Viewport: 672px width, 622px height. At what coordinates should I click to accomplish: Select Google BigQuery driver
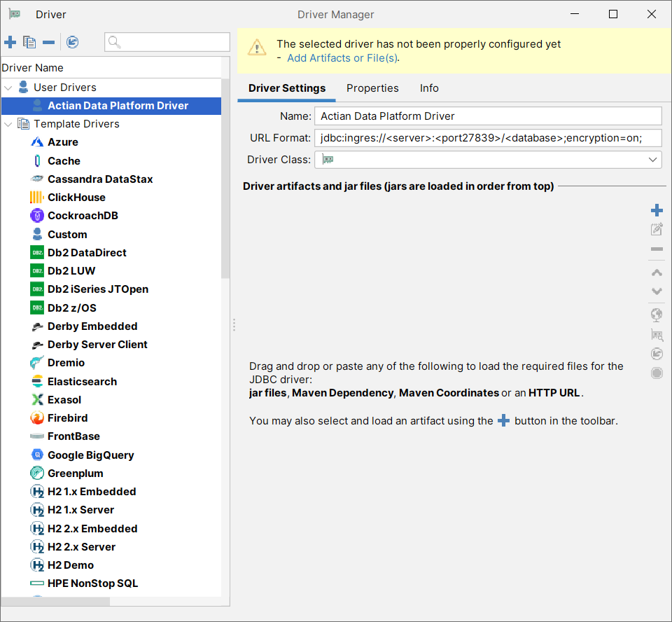coord(90,455)
